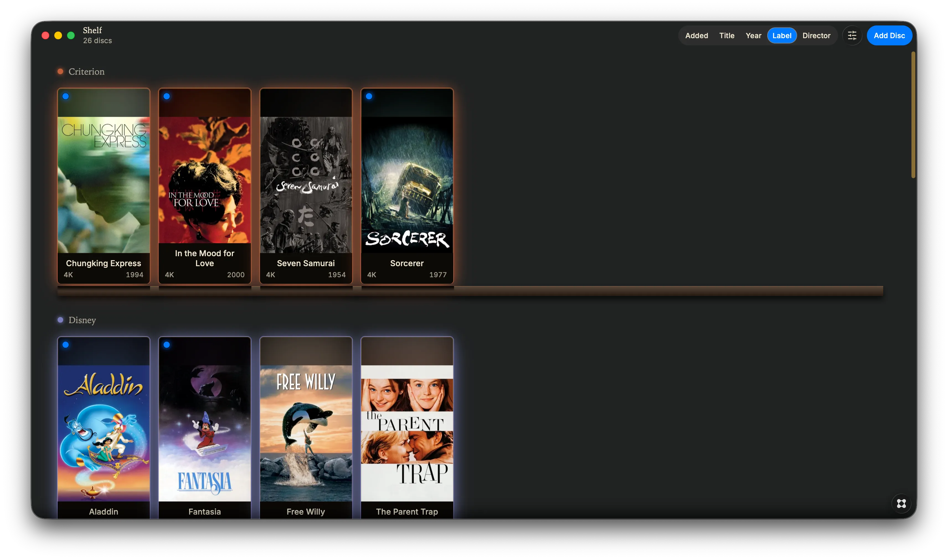Open The Parent Trap cover
The image size is (948, 560).
[407, 433]
